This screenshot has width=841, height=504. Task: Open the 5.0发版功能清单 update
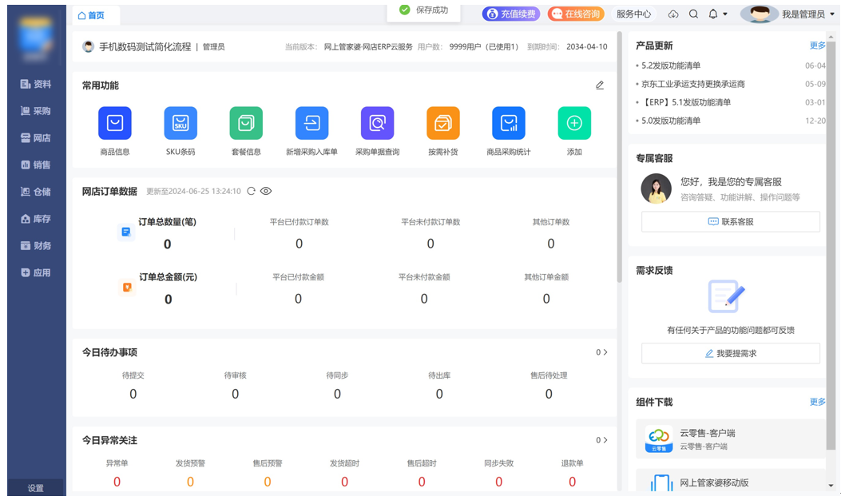[x=671, y=121]
